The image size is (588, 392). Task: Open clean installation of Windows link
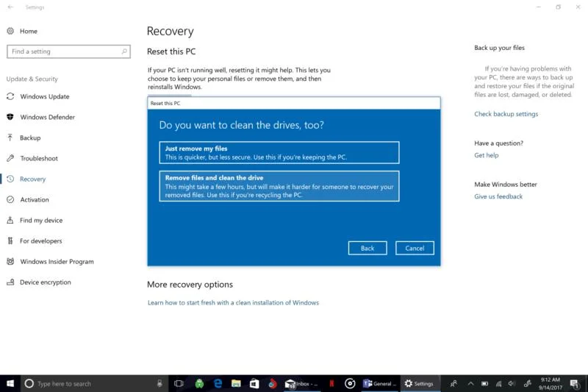pos(233,303)
